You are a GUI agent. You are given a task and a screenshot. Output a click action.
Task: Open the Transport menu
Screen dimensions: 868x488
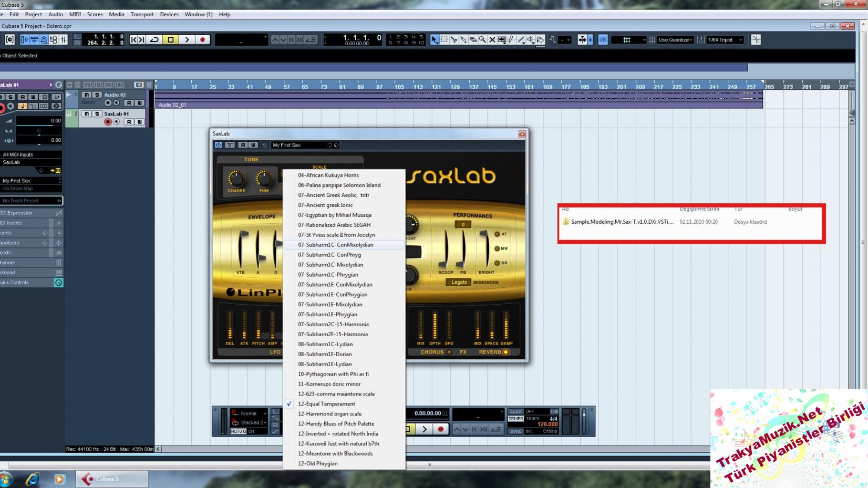point(142,14)
